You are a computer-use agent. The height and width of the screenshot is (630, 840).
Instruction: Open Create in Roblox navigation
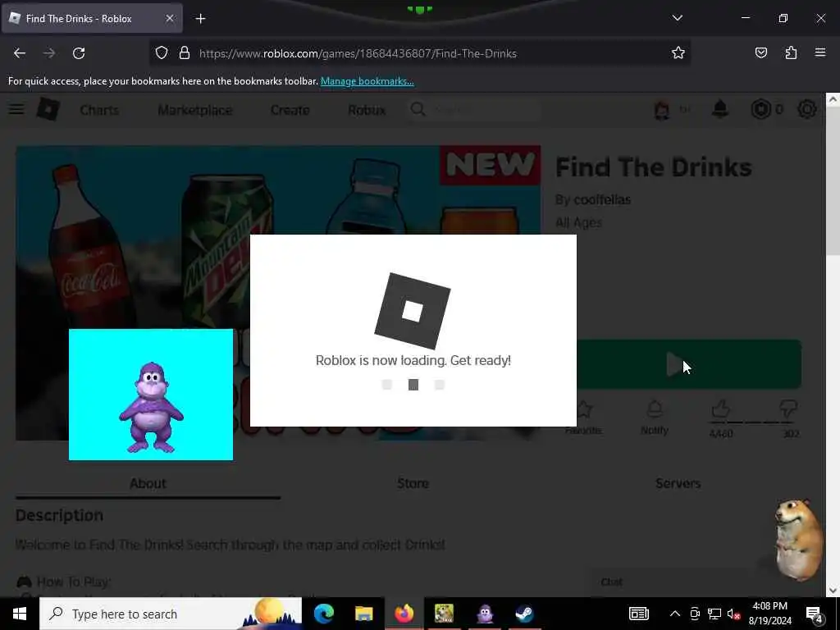coord(290,110)
